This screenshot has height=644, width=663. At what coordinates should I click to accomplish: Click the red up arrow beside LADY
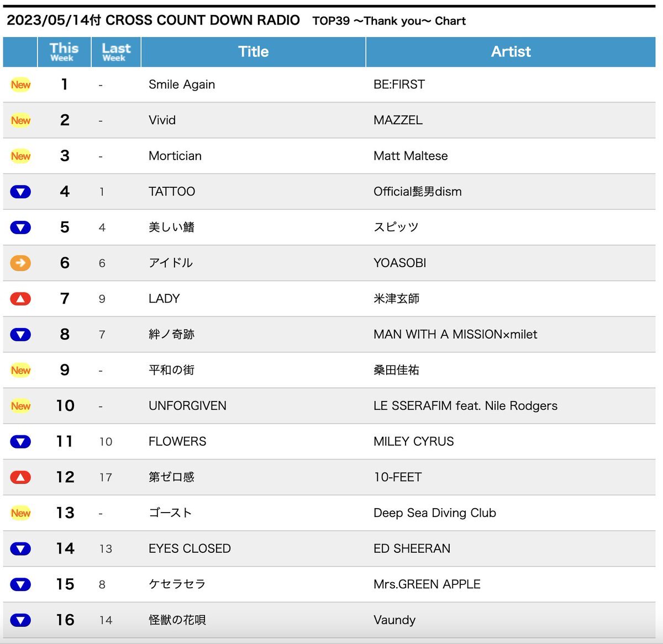pos(20,299)
